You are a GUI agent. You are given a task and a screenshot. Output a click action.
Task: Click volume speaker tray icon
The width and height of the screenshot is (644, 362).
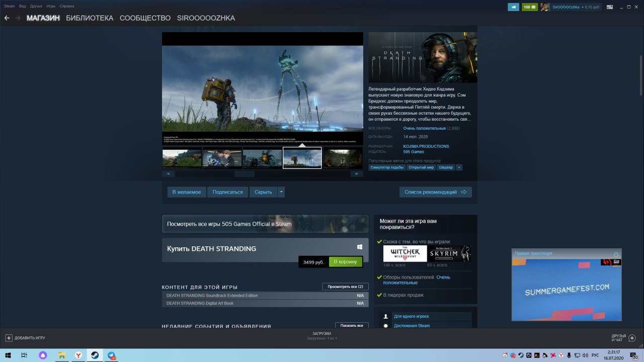tap(585, 355)
